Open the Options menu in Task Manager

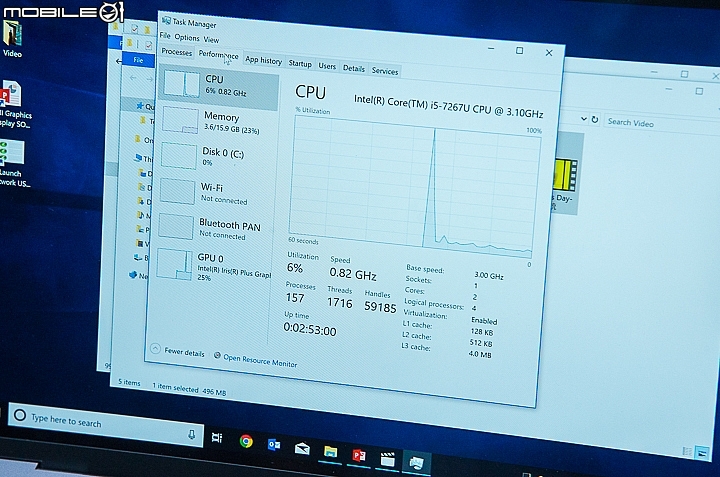click(186, 38)
